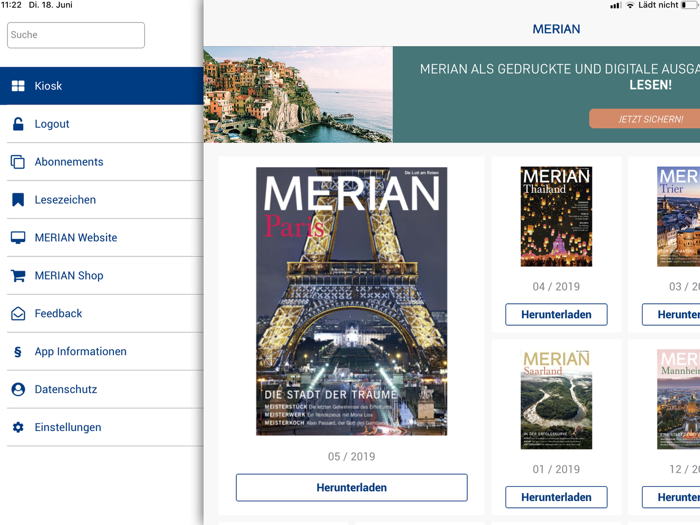The height and width of the screenshot is (525, 700).
Task: Tap the MERIAN header title
Action: pos(556,29)
